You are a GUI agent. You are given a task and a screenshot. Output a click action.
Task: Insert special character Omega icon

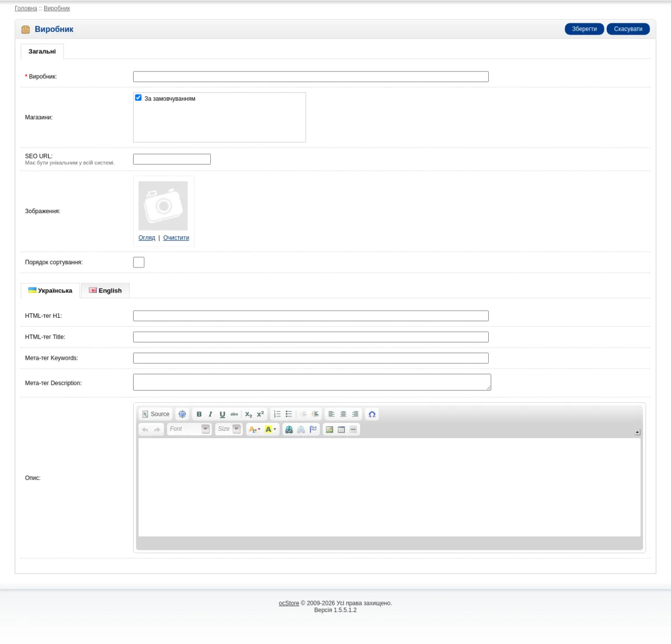pos(372,414)
